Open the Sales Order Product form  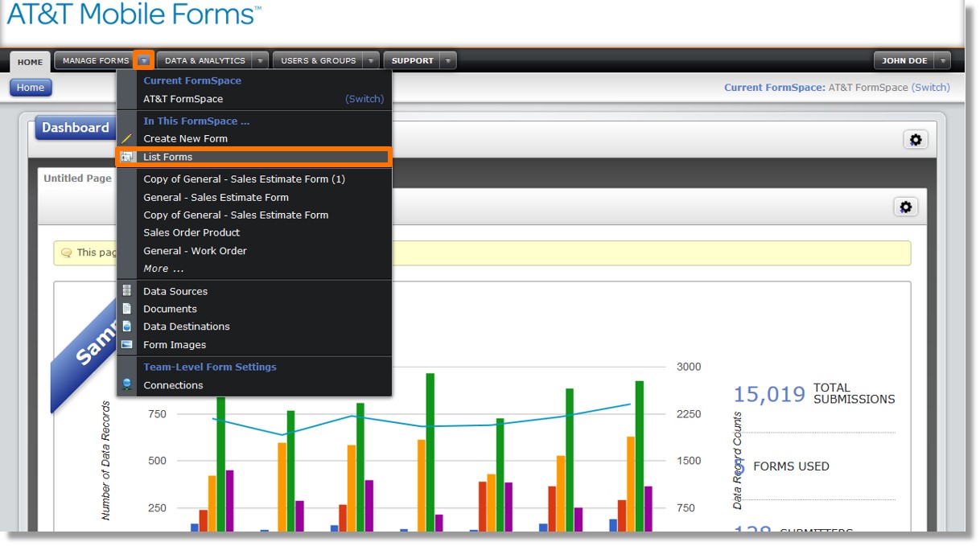191,232
